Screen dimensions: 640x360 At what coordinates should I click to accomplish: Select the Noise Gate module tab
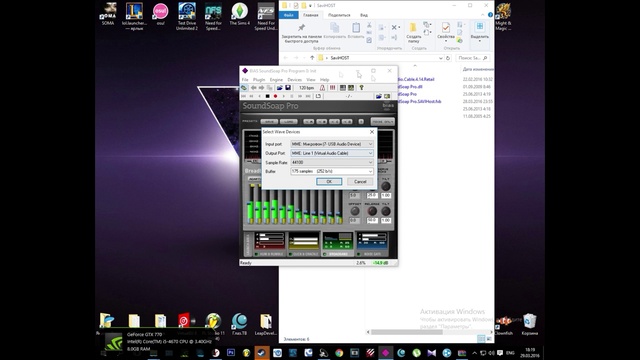(372, 245)
